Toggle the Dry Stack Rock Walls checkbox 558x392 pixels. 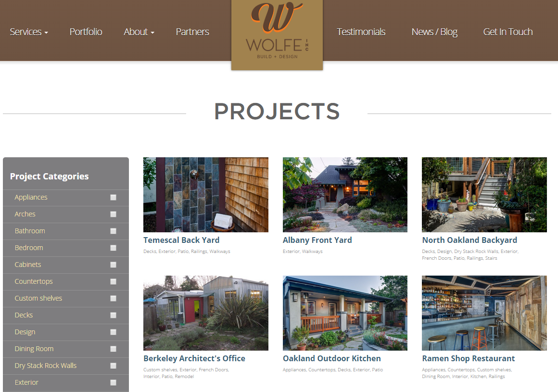pyautogui.click(x=113, y=366)
